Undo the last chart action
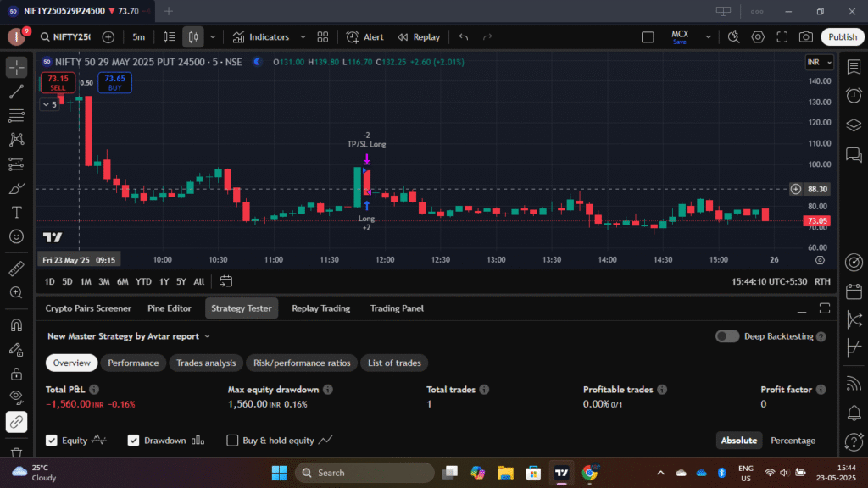868x488 pixels. pyautogui.click(x=464, y=37)
